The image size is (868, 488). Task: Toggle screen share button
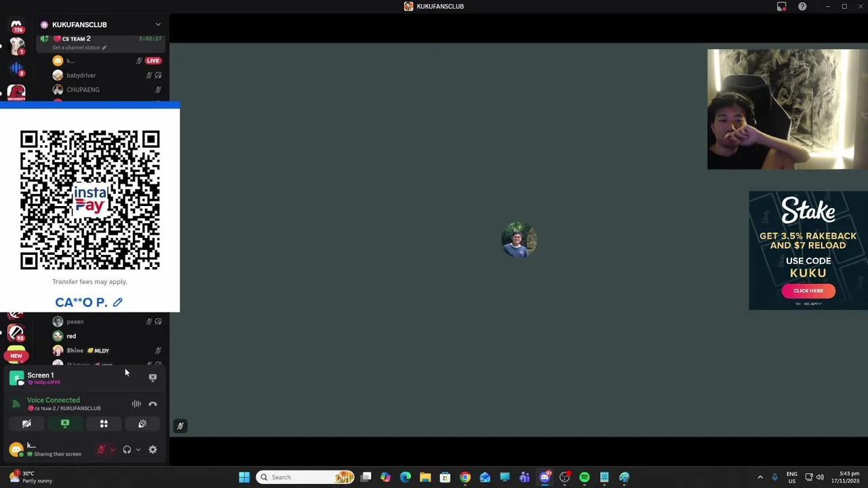point(65,424)
